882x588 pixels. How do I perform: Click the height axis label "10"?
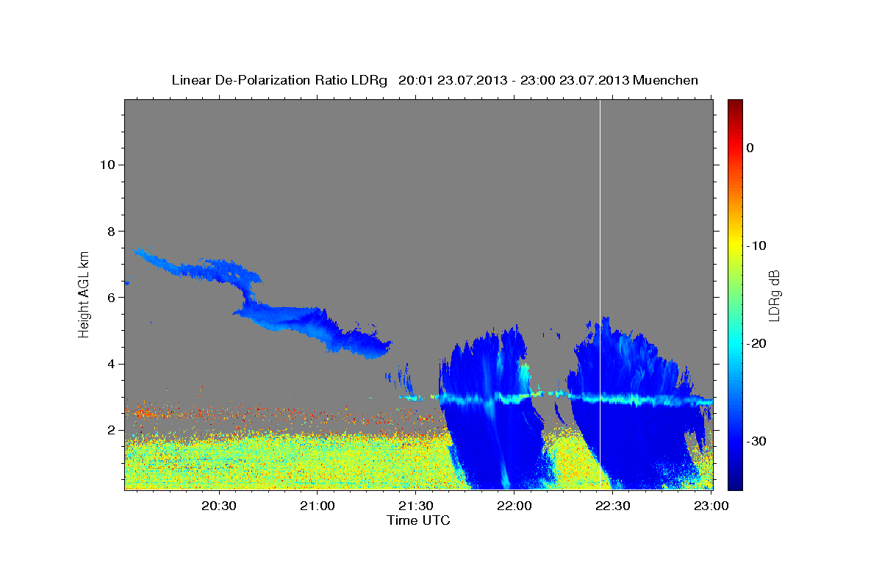click(x=107, y=165)
